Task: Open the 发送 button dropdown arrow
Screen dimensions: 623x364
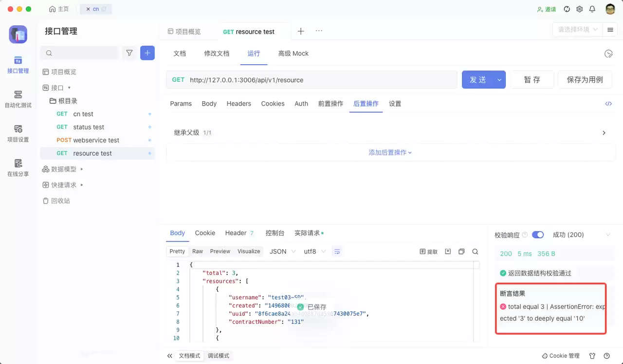Action: (499, 80)
